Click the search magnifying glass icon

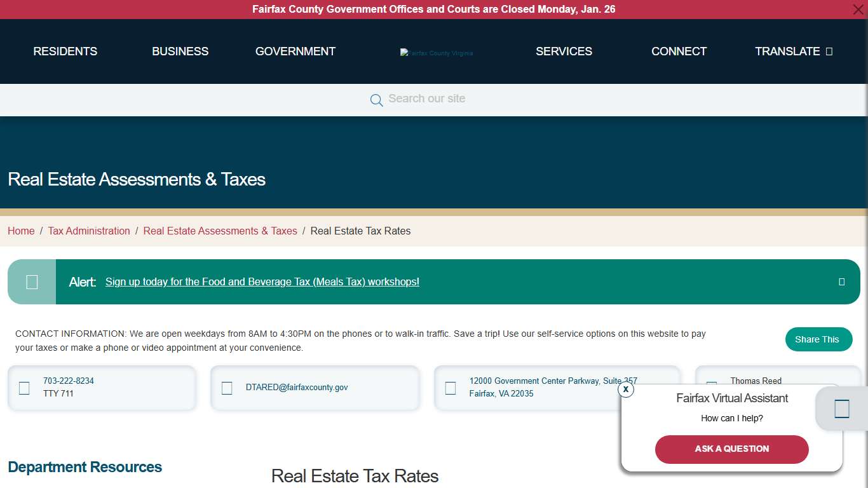pos(376,100)
